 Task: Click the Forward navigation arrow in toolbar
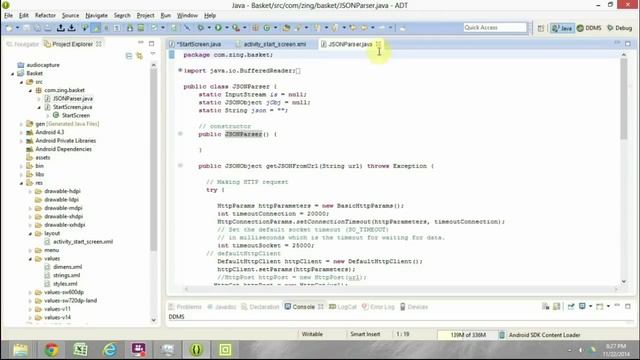[382, 28]
